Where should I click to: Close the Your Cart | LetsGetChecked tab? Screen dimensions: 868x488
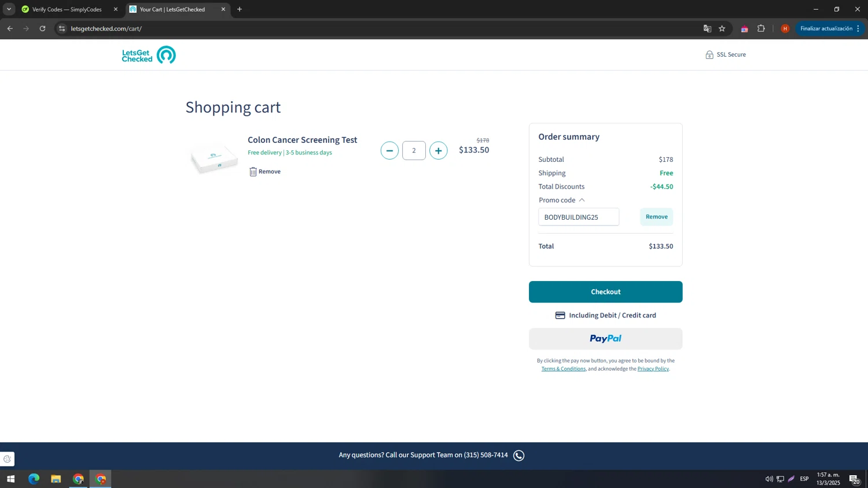click(x=223, y=9)
